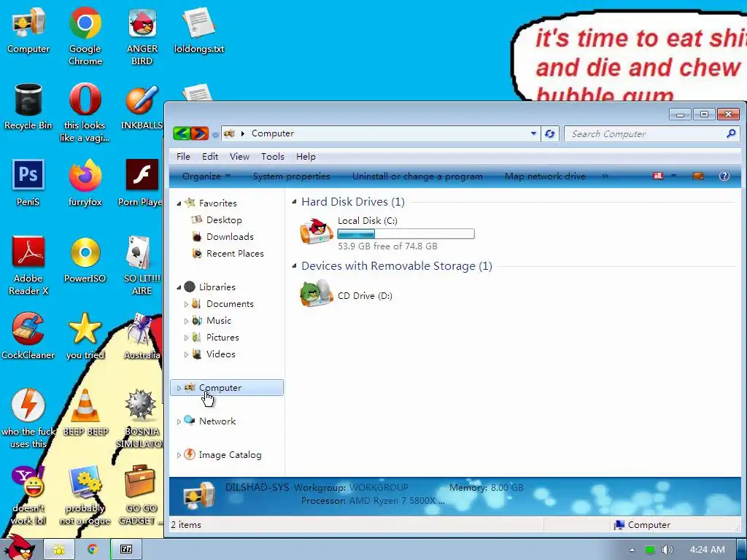Viewport: 747px width, 560px height.
Task: Open the view options dropdown arrow
Action: click(673, 176)
